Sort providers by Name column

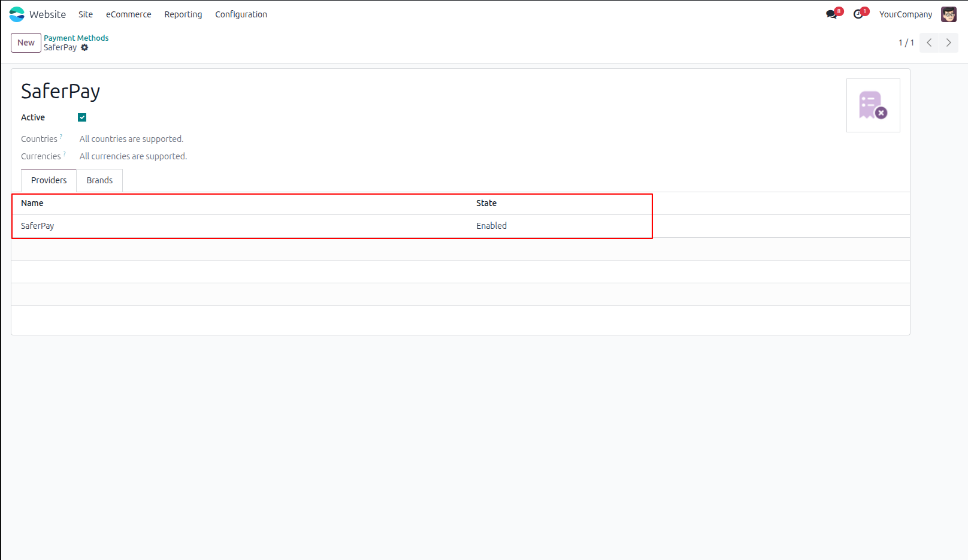[x=32, y=203]
